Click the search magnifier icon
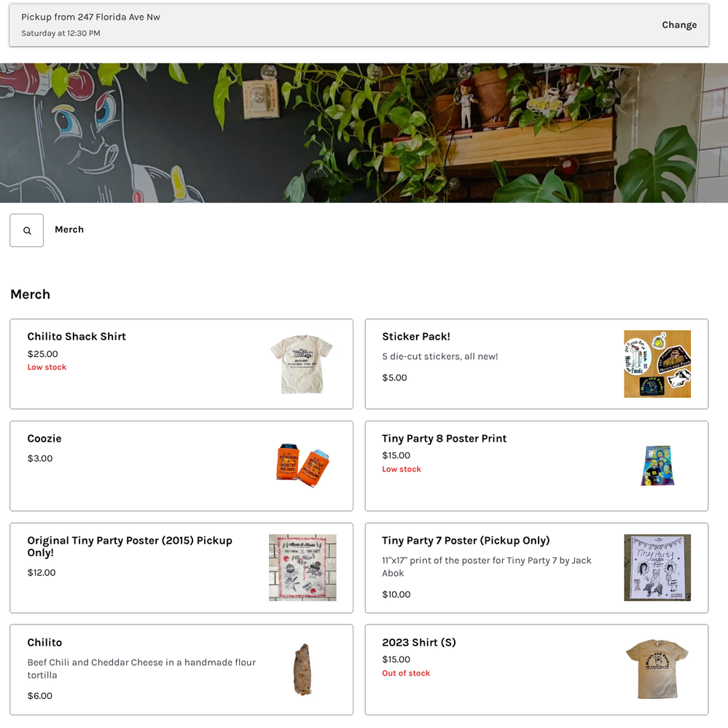Viewport: 728px width, 728px height. (x=27, y=230)
